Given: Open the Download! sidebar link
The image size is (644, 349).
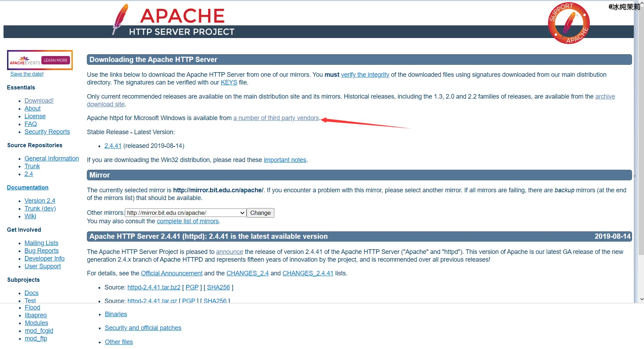Looking at the screenshot, I should coord(39,101).
